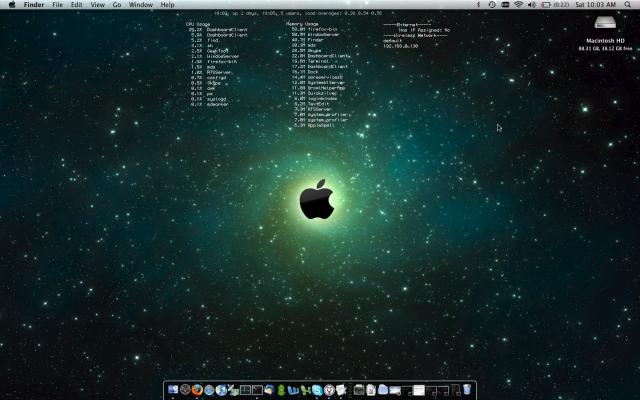Open Dashboard from the Dock

point(185,390)
